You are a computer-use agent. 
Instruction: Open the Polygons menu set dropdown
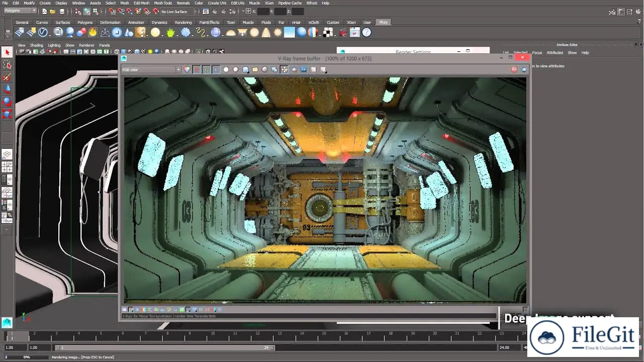pos(20,11)
